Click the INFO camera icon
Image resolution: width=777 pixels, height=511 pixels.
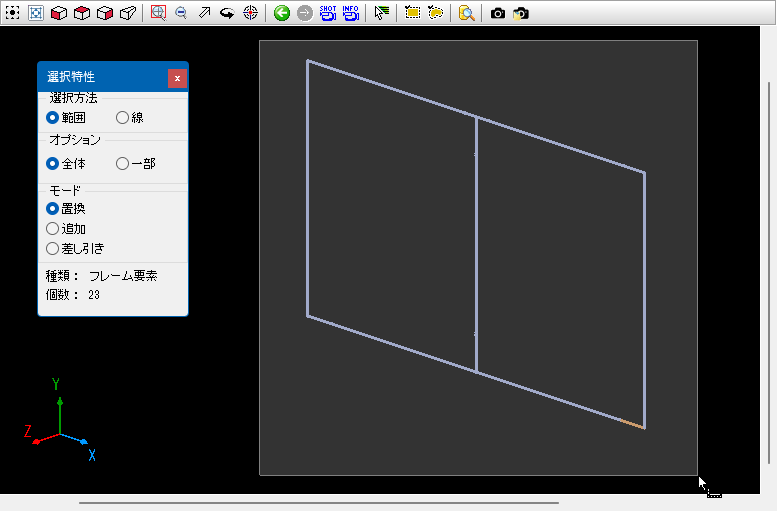[x=350, y=13]
